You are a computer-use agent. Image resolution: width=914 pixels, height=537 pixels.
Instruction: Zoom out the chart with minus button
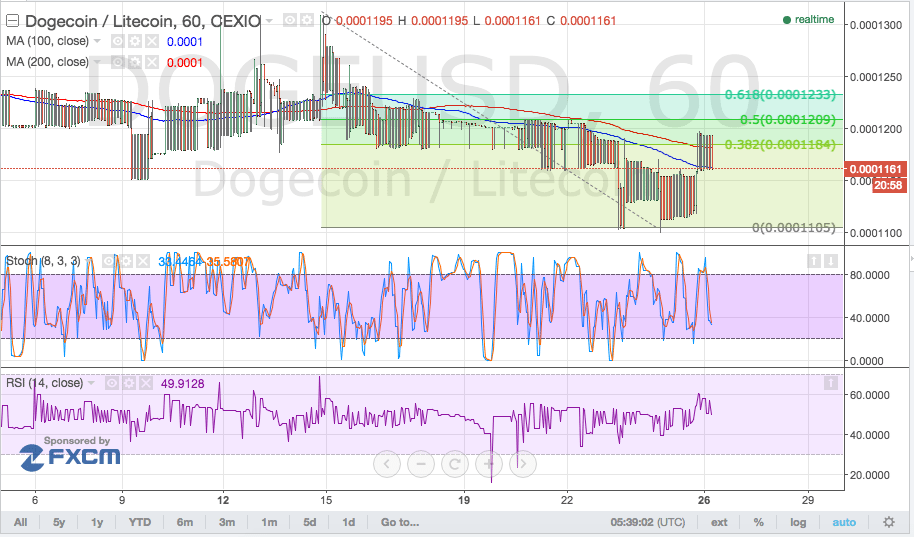(x=421, y=464)
